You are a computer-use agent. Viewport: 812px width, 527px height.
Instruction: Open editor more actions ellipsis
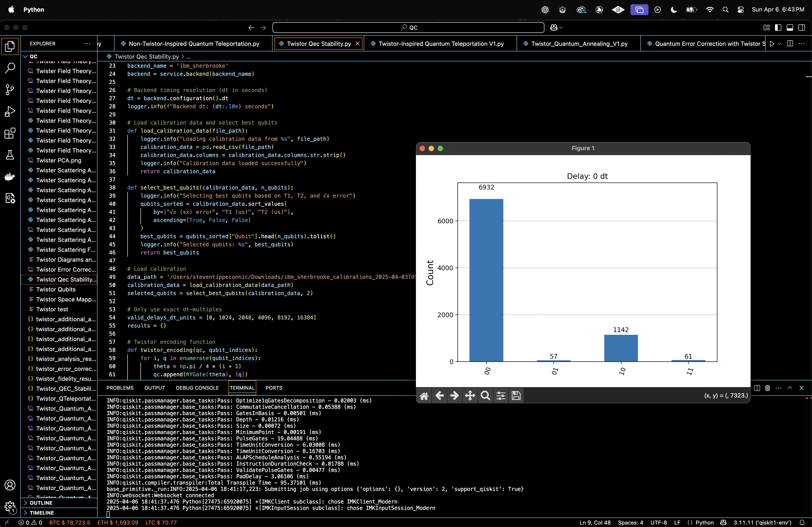tap(802, 44)
